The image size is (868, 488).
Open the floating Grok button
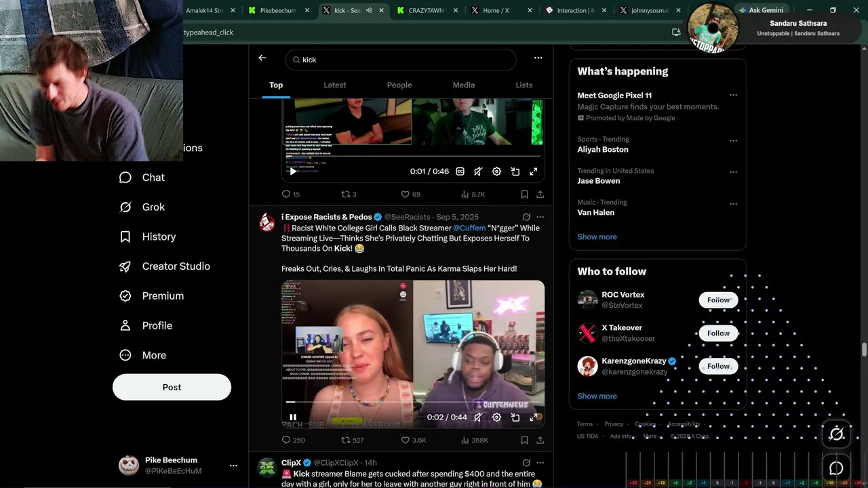tap(836, 434)
